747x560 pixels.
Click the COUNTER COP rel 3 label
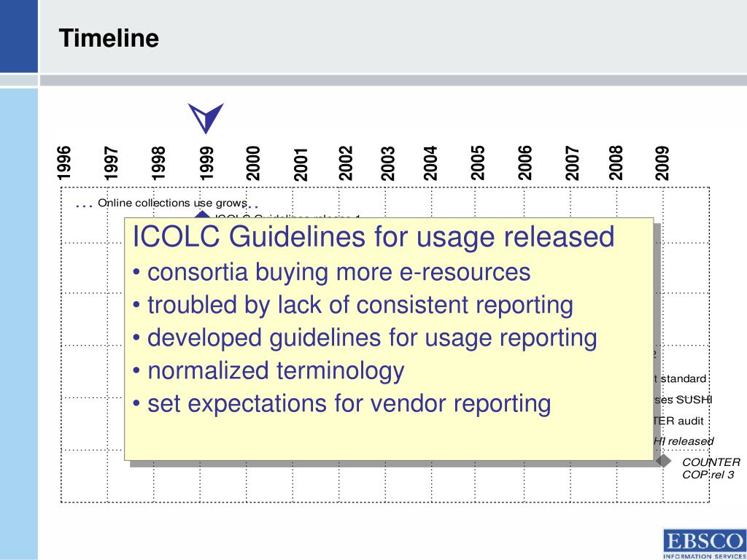tap(711, 468)
